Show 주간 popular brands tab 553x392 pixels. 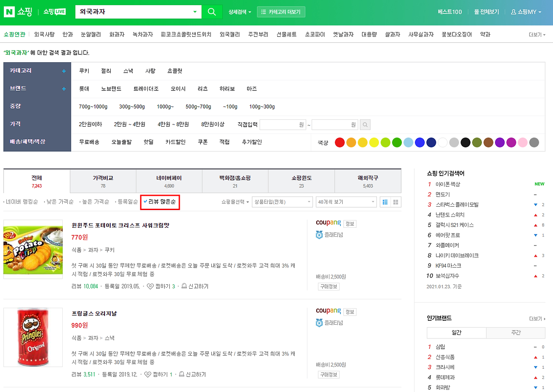[516, 333]
